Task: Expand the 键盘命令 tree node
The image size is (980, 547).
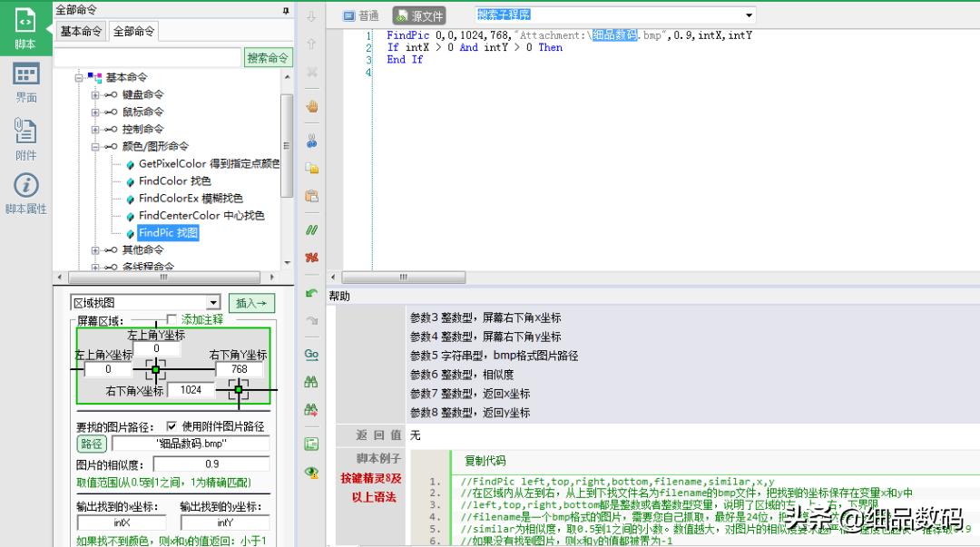Action: pyautogui.click(x=95, y=94)
